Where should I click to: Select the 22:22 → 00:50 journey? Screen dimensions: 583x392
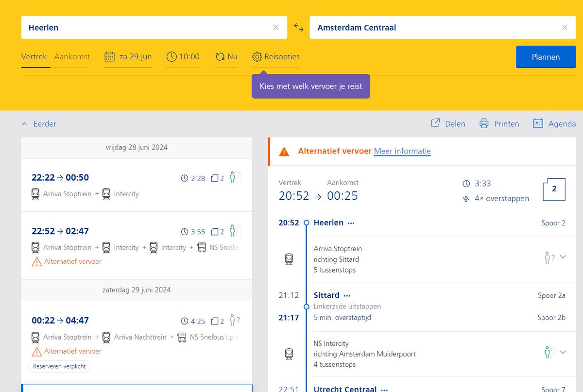[x=137, y=185]
